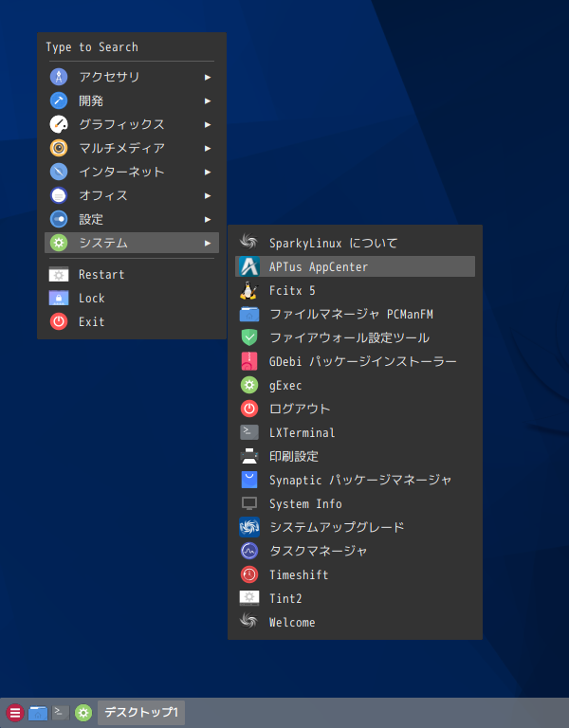This screenshot has height=728, width=569.
Task: Open the アクセサリ menu category
Action: pyautogui.click(x=132, y=77)
